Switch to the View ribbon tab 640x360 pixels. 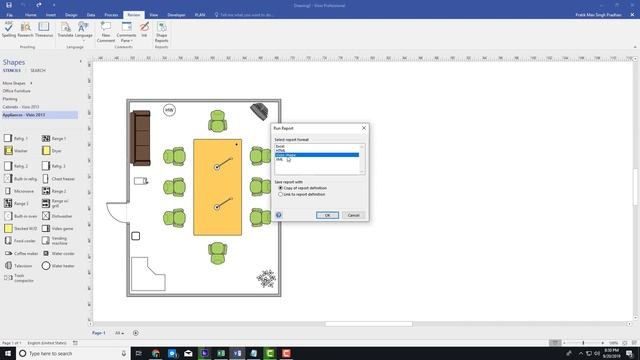(153, 15)
